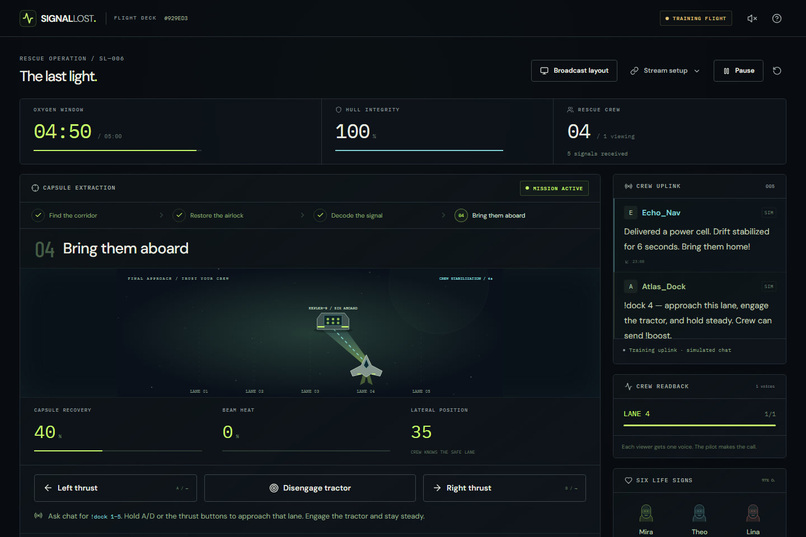
Task: Click the lateral position value 35
Action: (422, 432)
